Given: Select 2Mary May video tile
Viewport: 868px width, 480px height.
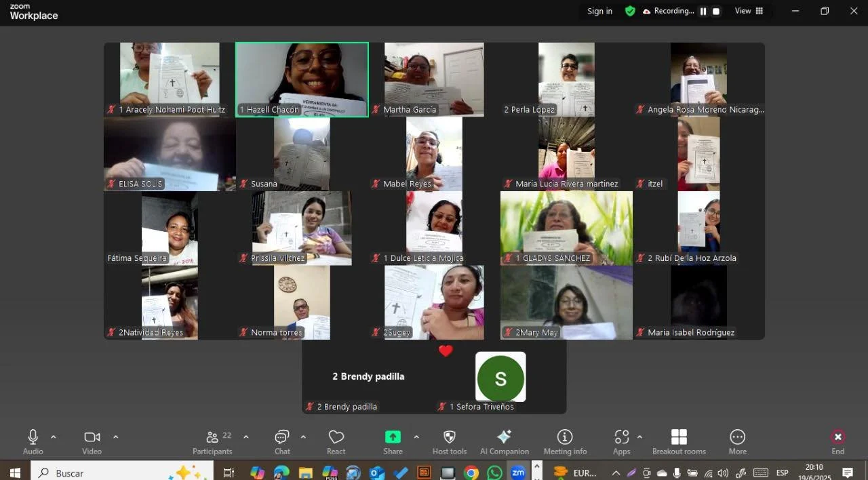Looking at the screenshot, I should pyautogui.click(x=566, y=302).
